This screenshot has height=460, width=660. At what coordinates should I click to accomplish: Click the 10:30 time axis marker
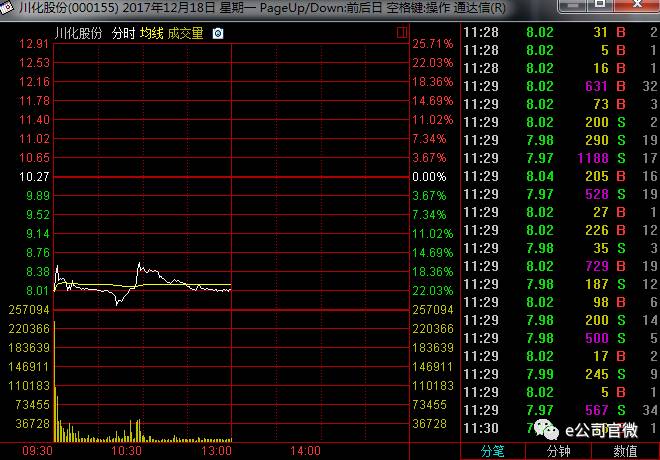[126, 451]
